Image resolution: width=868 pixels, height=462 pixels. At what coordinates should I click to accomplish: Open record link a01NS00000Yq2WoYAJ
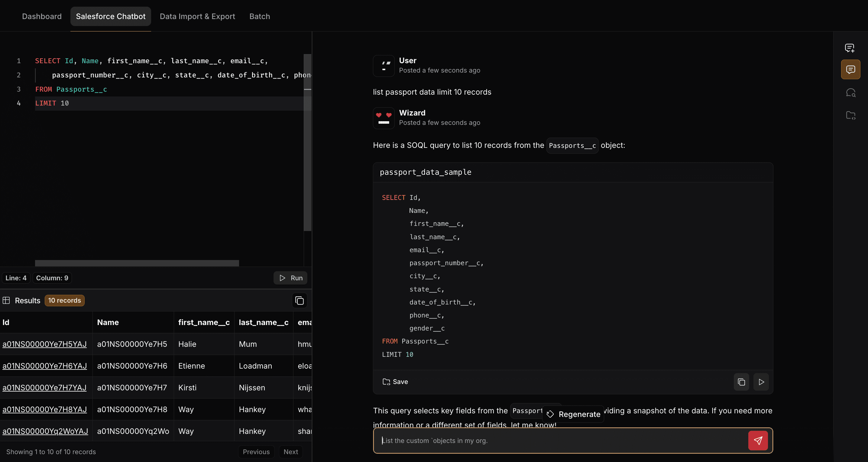45,431
